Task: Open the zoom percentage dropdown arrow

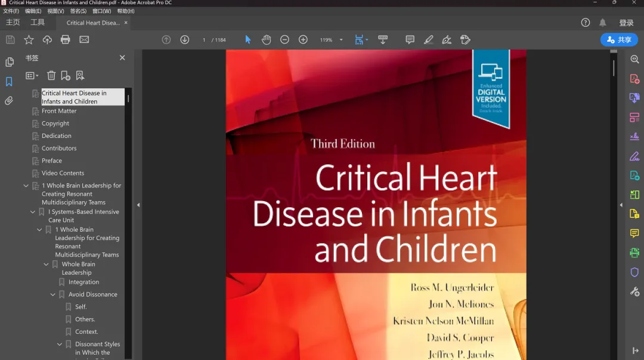Action: (341, 40)
